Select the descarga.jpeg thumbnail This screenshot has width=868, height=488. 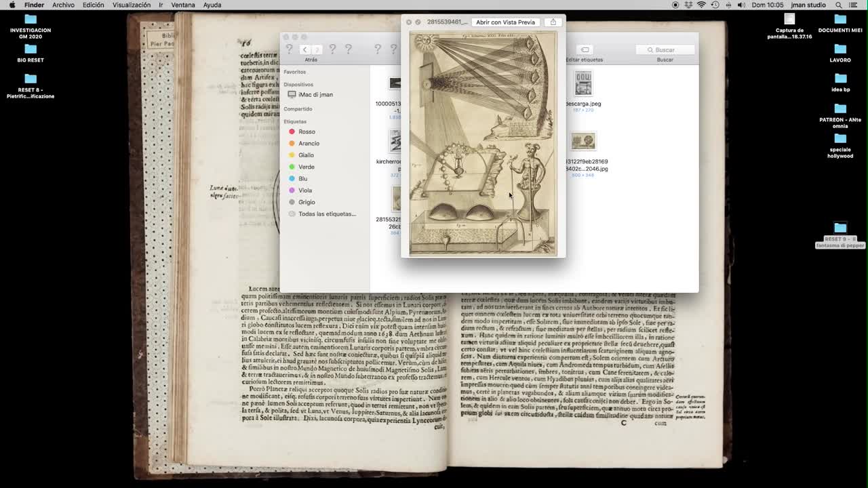click(583, 83)
